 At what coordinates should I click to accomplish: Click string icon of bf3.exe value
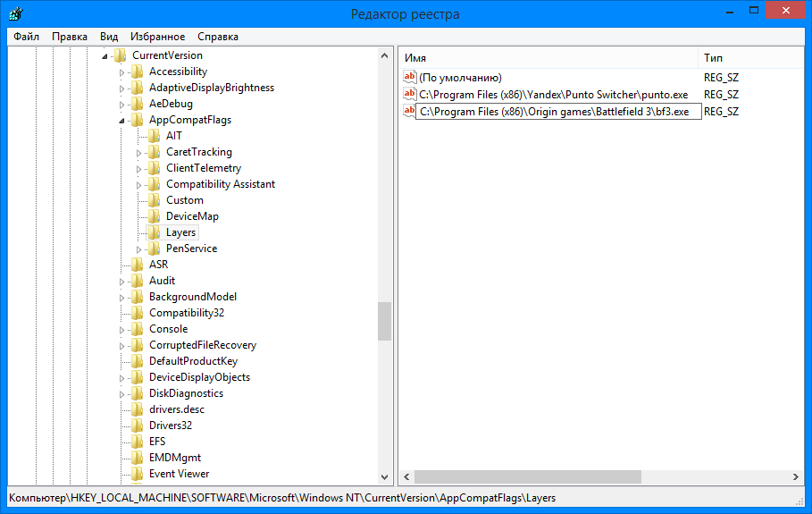click(409, 110)
